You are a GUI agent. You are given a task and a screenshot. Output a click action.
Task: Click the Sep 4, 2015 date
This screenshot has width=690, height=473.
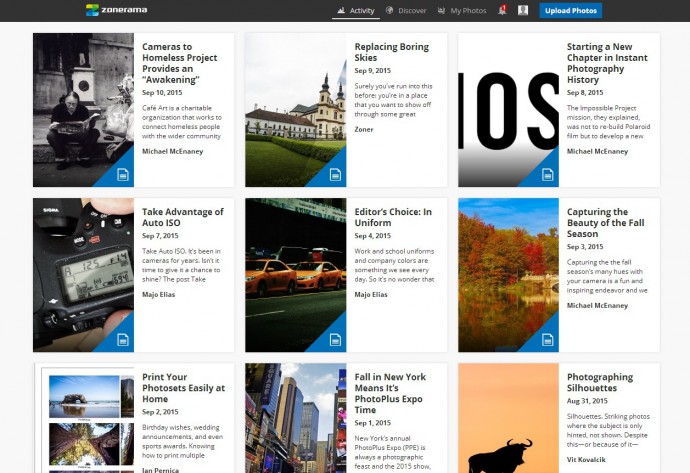pos(372,235)
